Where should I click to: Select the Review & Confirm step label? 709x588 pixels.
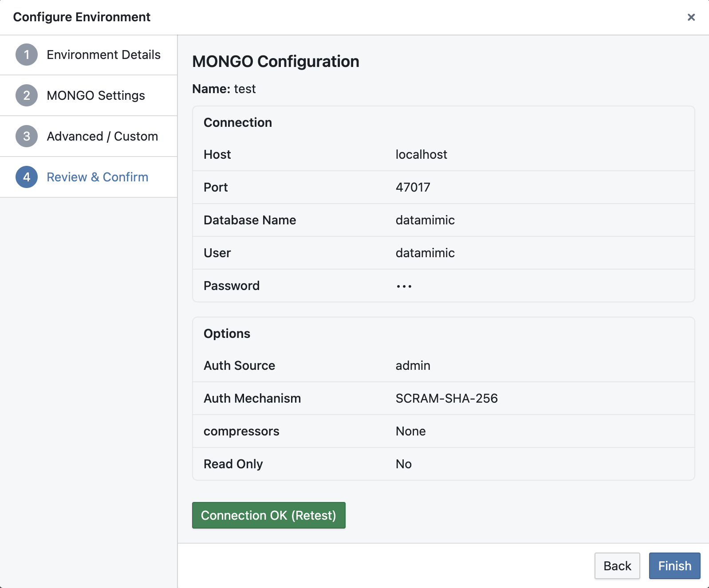[97, 177]
